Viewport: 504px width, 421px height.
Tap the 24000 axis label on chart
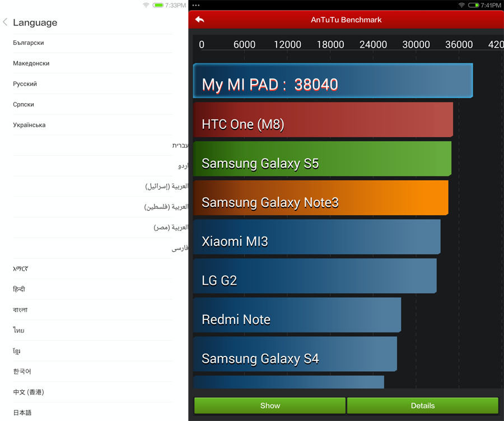click(373, 44)
